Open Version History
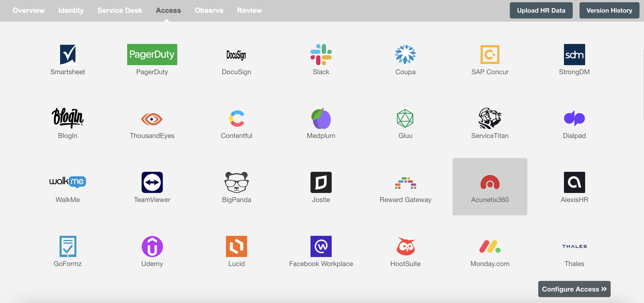The width and height of the screenshot is (644, 303). 609,10
